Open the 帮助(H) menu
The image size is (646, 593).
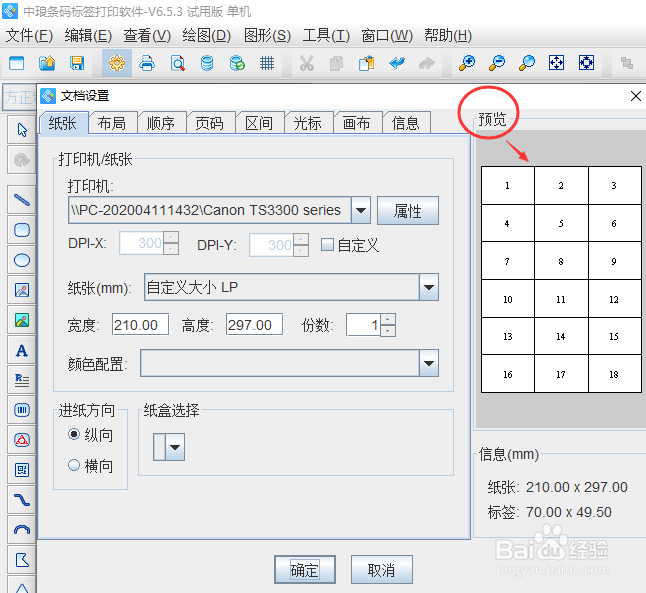pyautogui.click(x=448, y=36)
